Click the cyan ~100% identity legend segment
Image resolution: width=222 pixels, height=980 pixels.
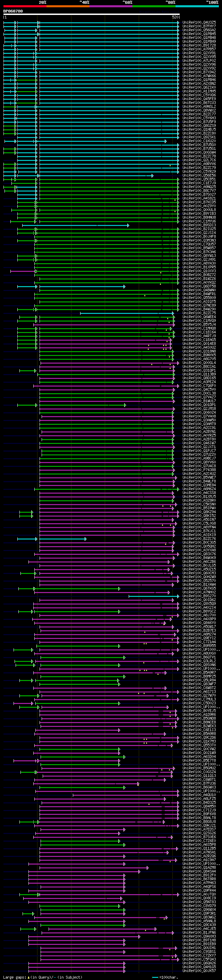tap(197, 6)
